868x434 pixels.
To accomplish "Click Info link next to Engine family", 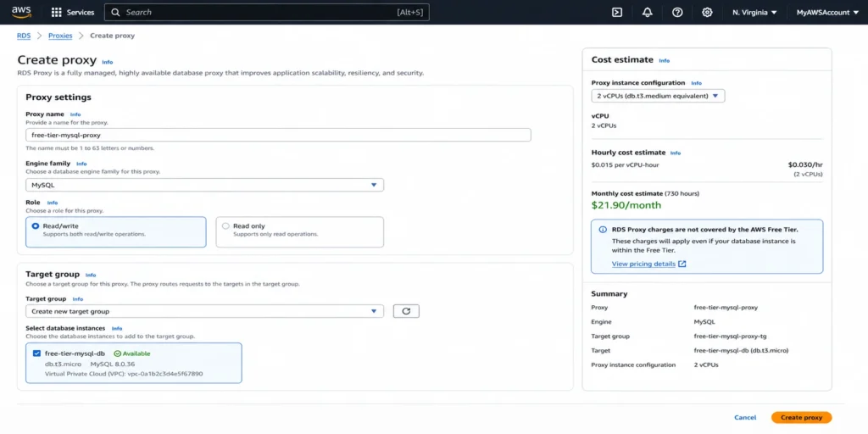I will (x=81, y=164).
